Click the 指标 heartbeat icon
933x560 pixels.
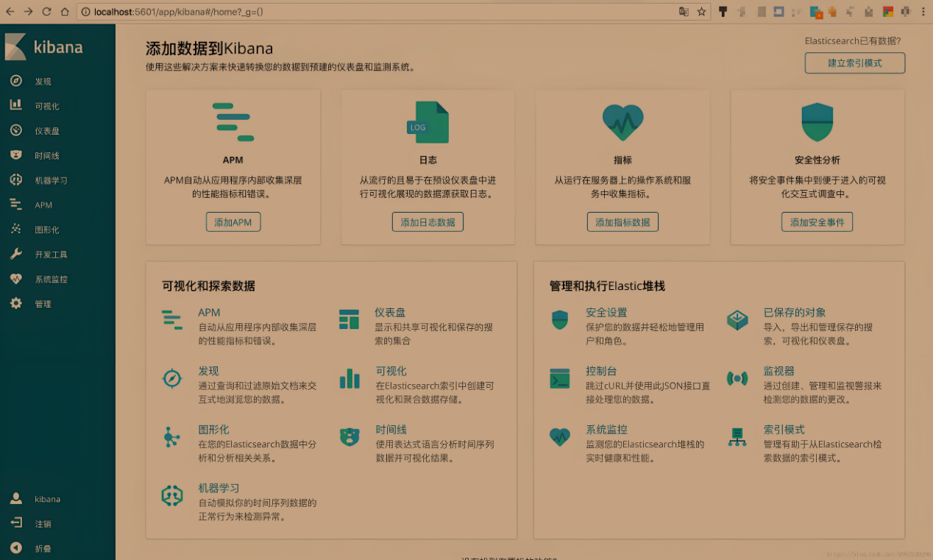tap(622, 122)
